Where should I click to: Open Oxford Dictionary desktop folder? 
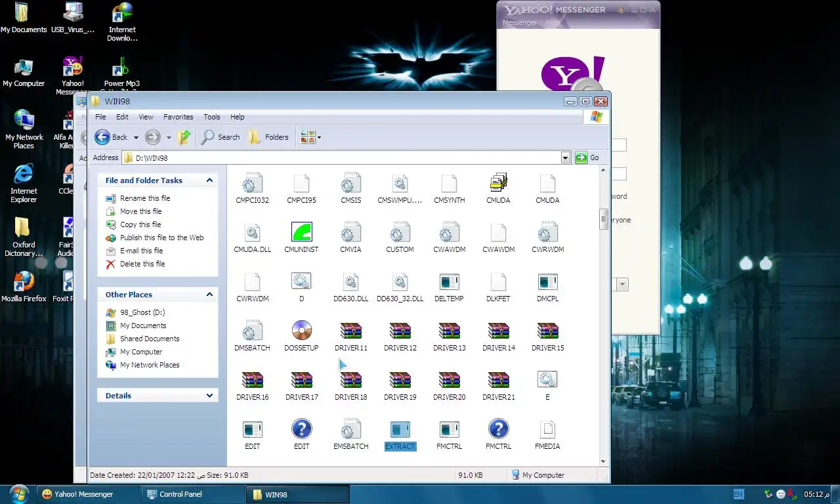(x=24, y=237)
